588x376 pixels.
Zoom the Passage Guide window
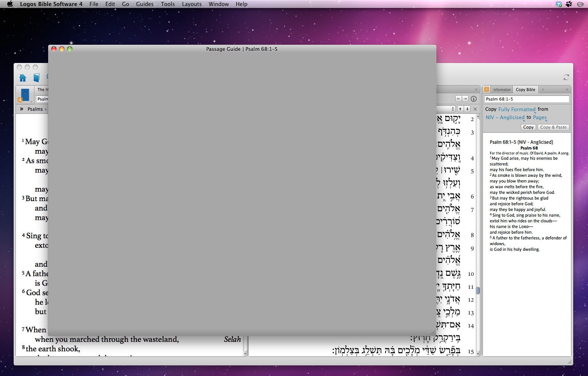click(x=70, y=49)
